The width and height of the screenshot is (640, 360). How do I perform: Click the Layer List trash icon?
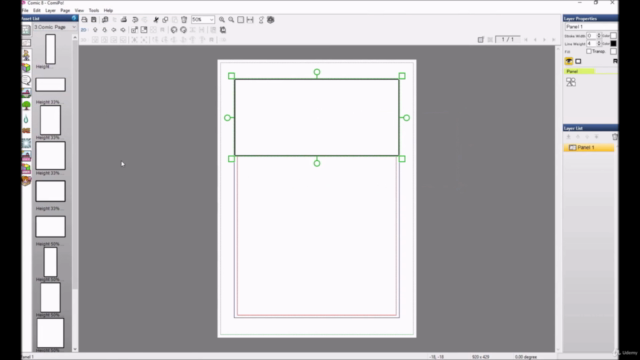[615, 137]
